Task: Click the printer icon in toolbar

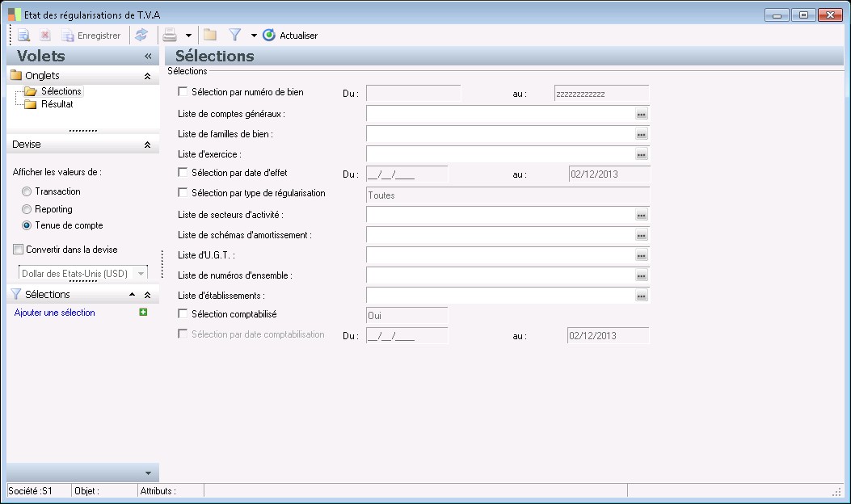Action: tap(170, 36)
